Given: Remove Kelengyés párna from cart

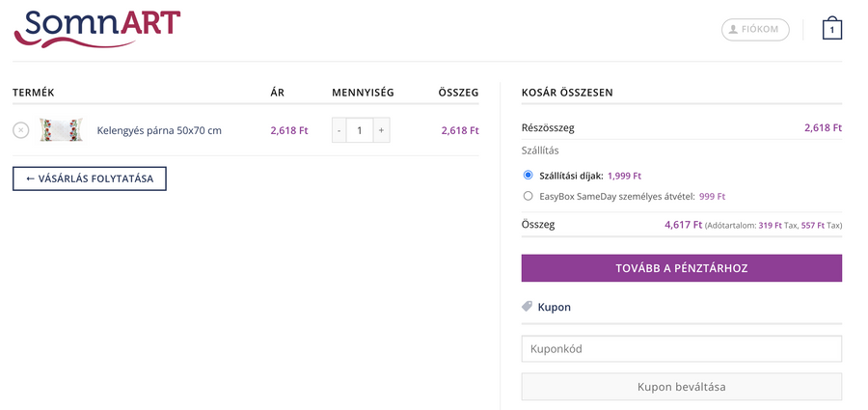Looking at the screenshot, I should 21,130.
